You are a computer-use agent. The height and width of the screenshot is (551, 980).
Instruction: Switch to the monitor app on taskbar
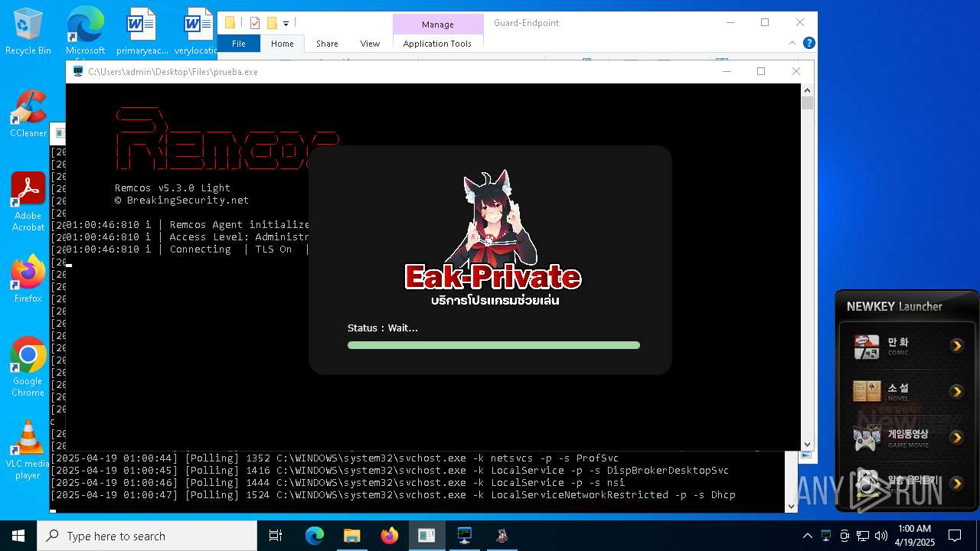coord(464,536)
